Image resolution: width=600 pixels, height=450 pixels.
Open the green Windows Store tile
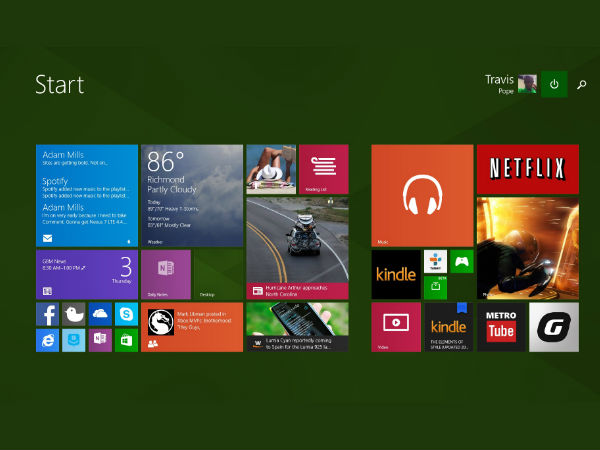coord(126,340)
